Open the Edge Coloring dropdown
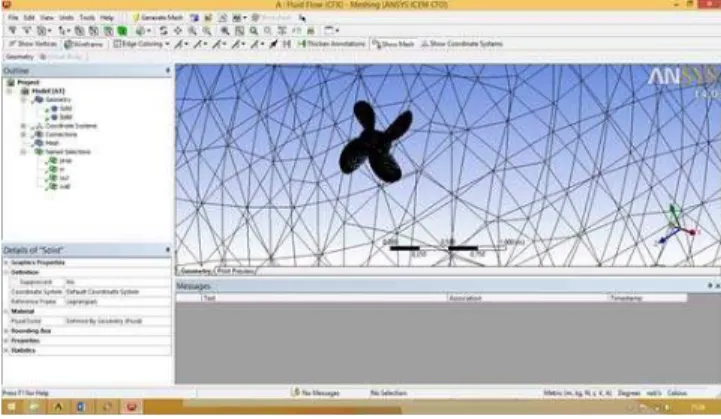The width and height of the screenshot is (721, 419). [142, 44]
